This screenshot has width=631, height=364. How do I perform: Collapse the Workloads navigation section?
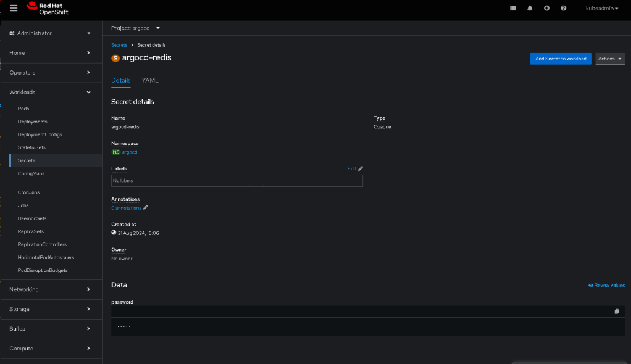50,92
